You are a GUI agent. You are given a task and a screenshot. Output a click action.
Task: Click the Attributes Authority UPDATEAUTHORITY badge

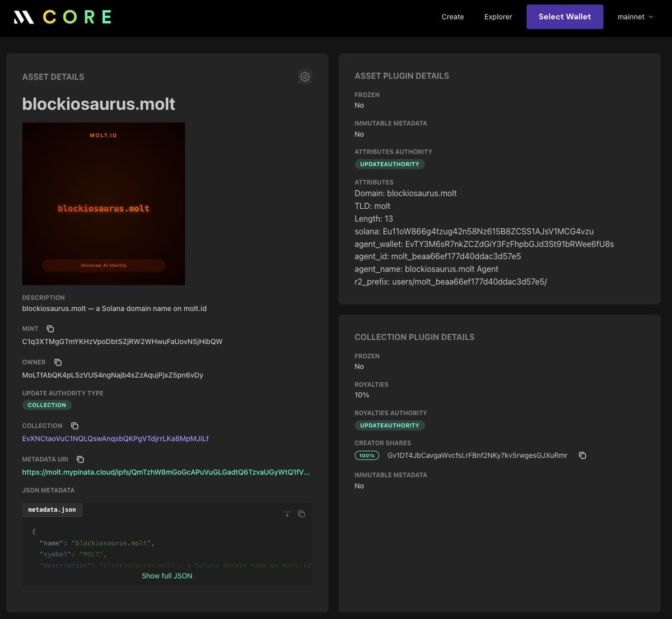(x=390, y=164)
